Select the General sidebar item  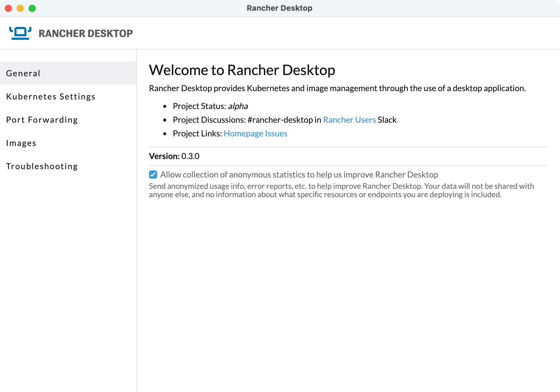pos(68,73)
